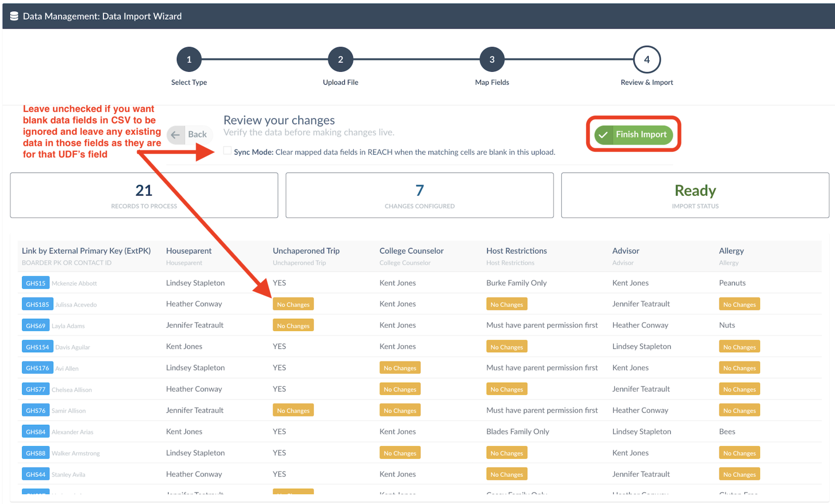Open the GHS69 Layla Adams record badge
835x504 pixels.
coord(35,325)
